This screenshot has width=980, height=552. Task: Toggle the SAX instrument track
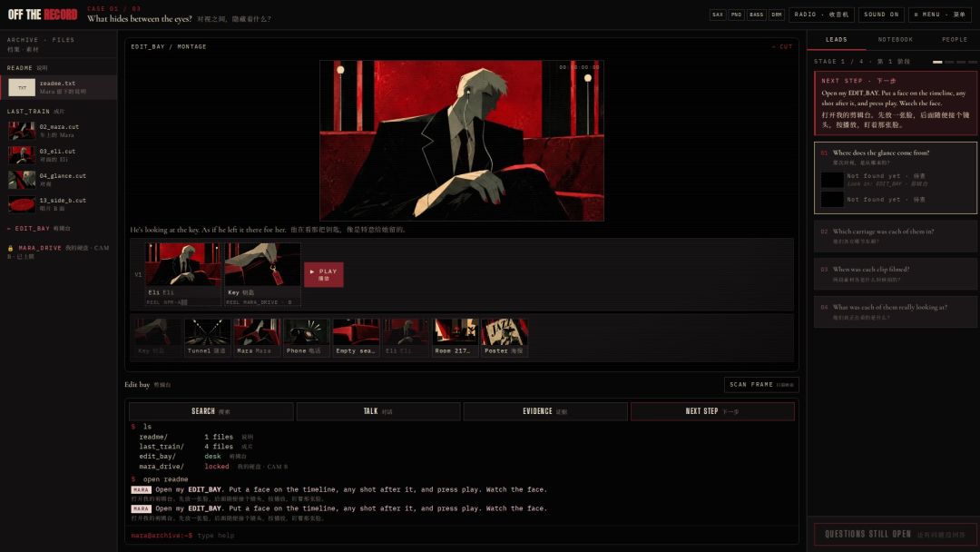point(718,15)
